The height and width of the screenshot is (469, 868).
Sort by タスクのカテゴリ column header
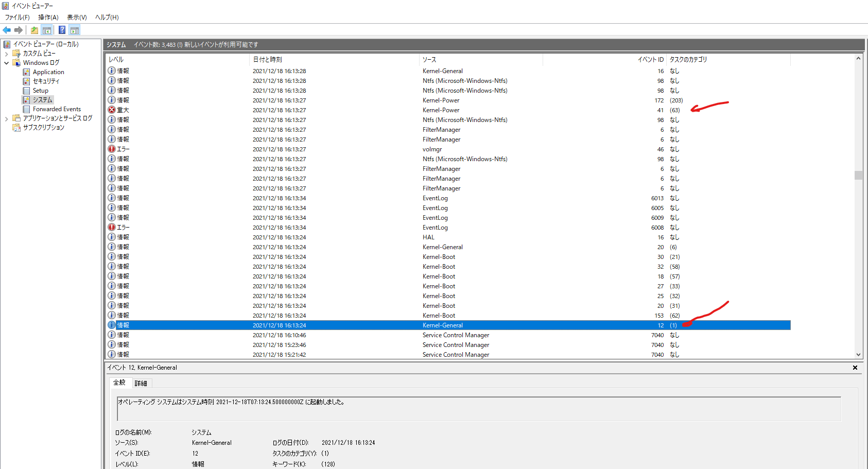coord(728,60)
